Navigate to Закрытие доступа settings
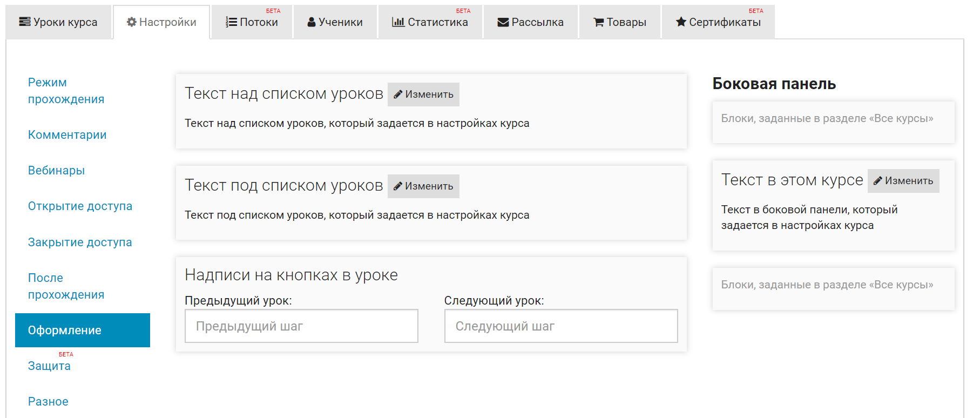This screenshot has width=980, height=418. pyautogui.click(x=80, y=242)
